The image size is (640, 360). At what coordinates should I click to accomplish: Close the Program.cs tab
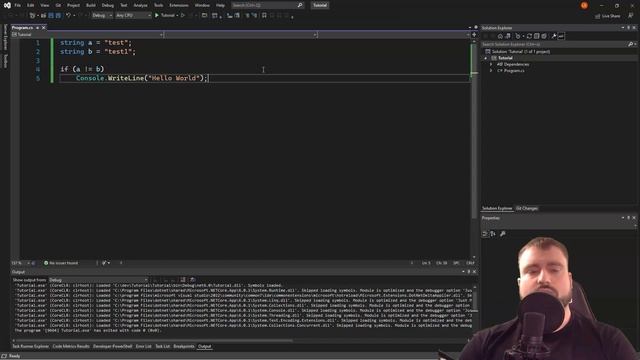coord(44,27)
